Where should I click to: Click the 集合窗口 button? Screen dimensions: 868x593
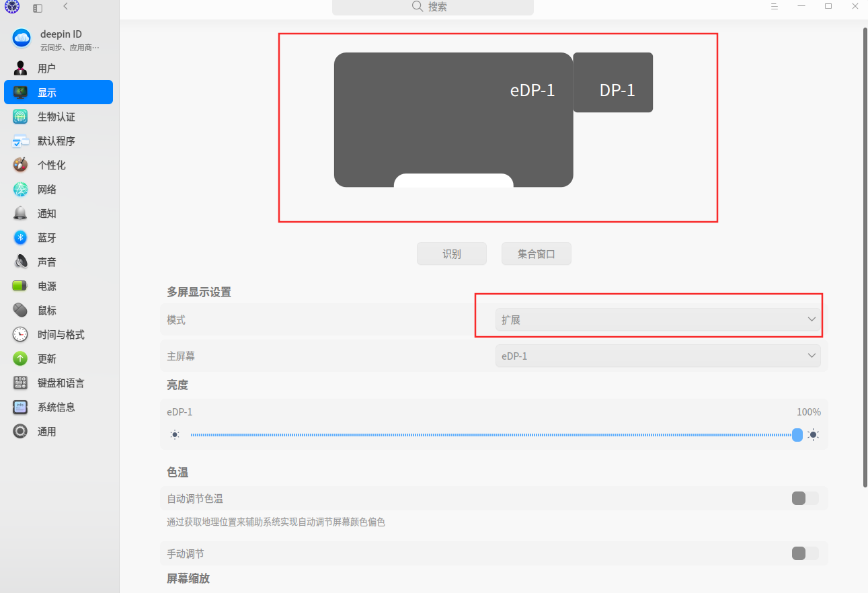click(x=537, y=254)
